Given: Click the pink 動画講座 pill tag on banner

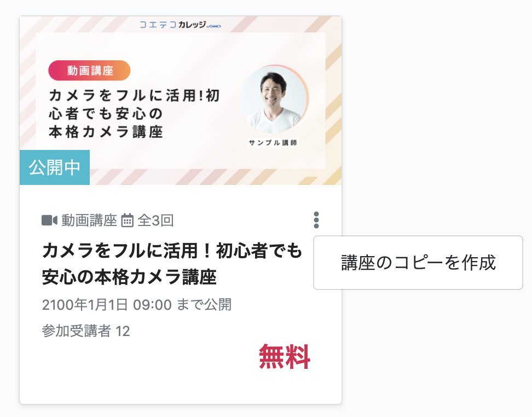Looking at the screenshot, I should 90,71.
